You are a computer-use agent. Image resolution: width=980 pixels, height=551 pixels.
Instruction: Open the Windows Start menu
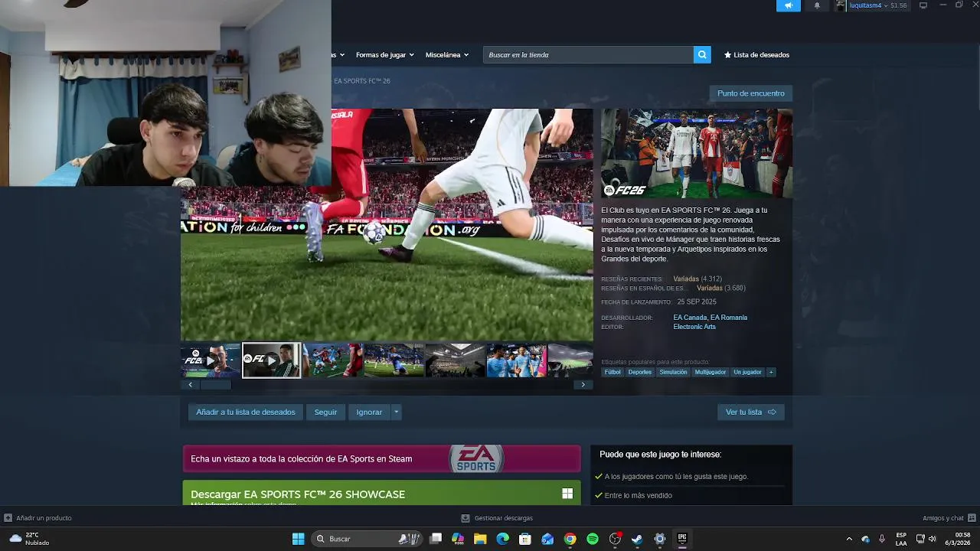pyautogui.click(x=298, y=539)
